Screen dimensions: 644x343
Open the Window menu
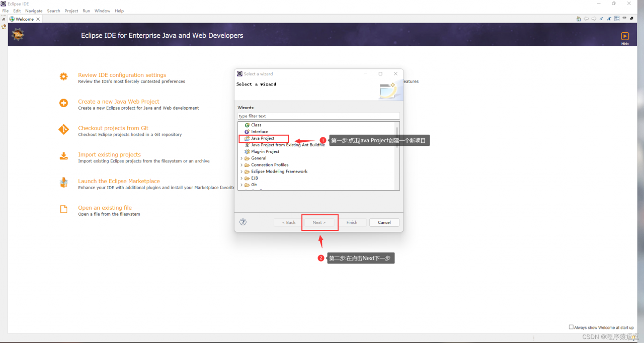coord(102,11)
